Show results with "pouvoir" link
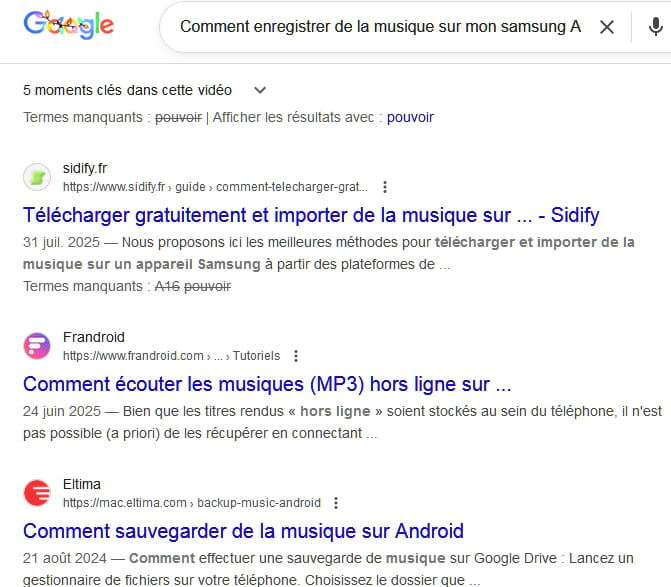This screenshot has height=587, width=671. 410,117
